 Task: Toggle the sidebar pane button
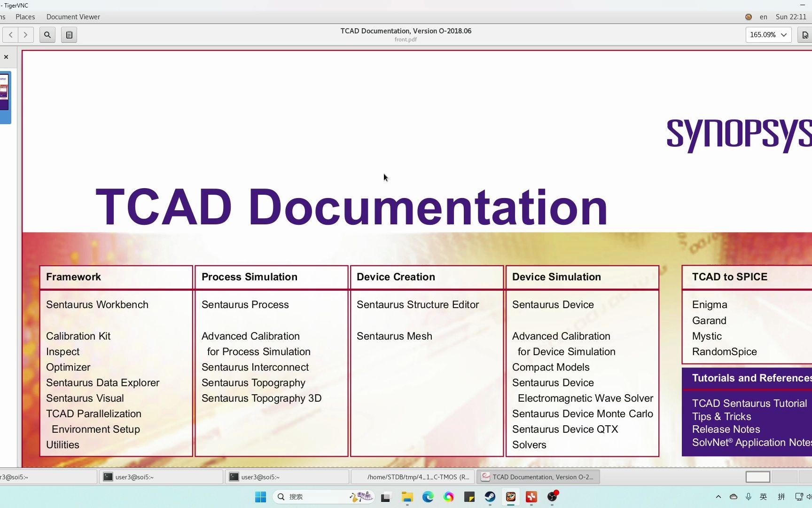pyautogui.click(x=69, y=35)
